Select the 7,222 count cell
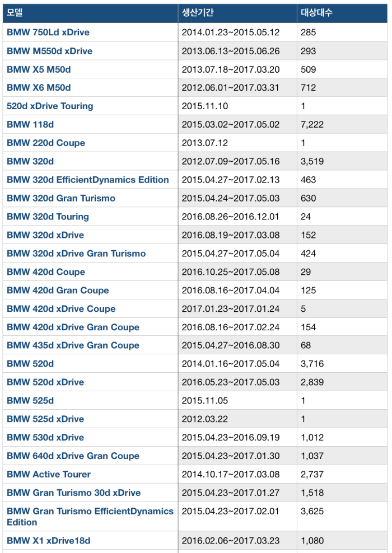392x553 pixels. point(312,124)
